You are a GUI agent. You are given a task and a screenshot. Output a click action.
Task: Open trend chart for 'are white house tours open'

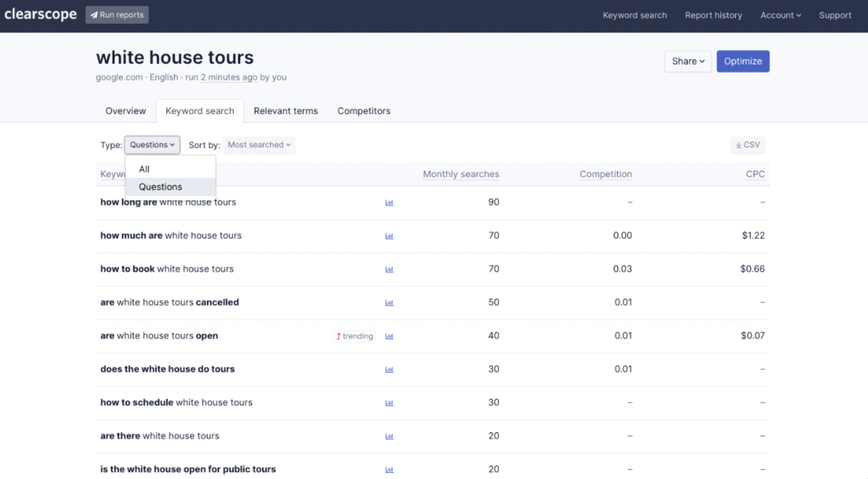point(389,336)
